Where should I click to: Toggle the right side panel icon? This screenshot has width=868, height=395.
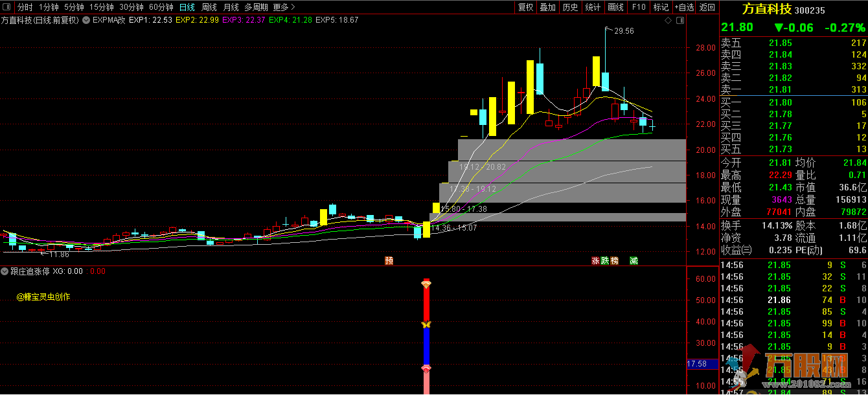680,20
